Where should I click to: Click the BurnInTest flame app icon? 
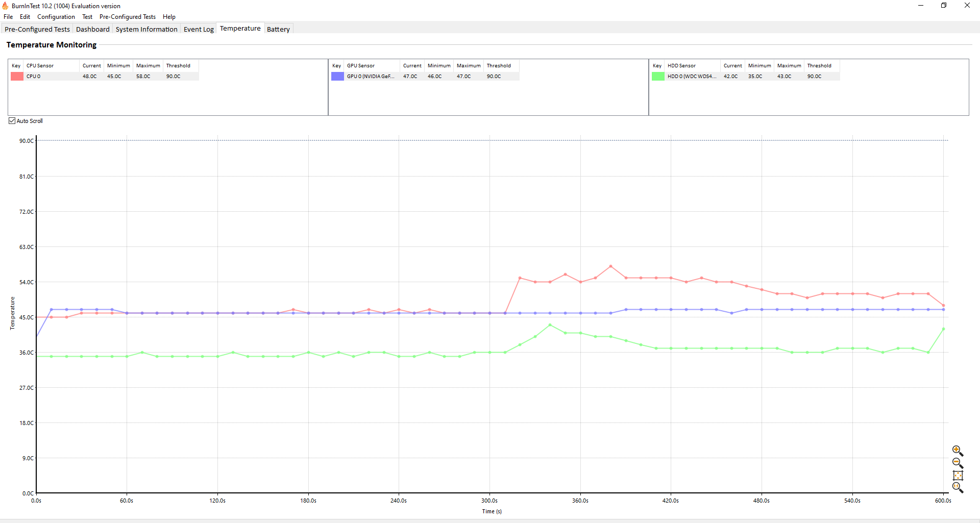pos(5,6)
